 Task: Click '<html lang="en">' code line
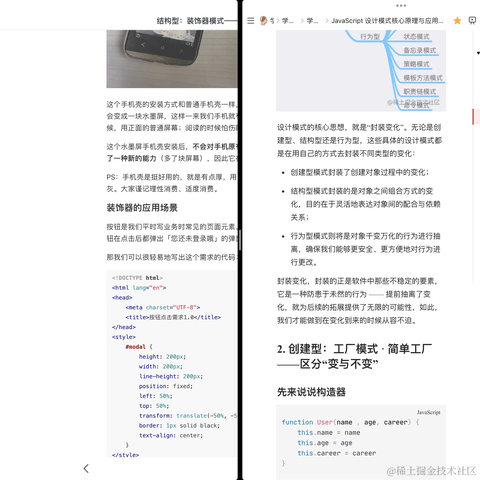coord(139,288)
